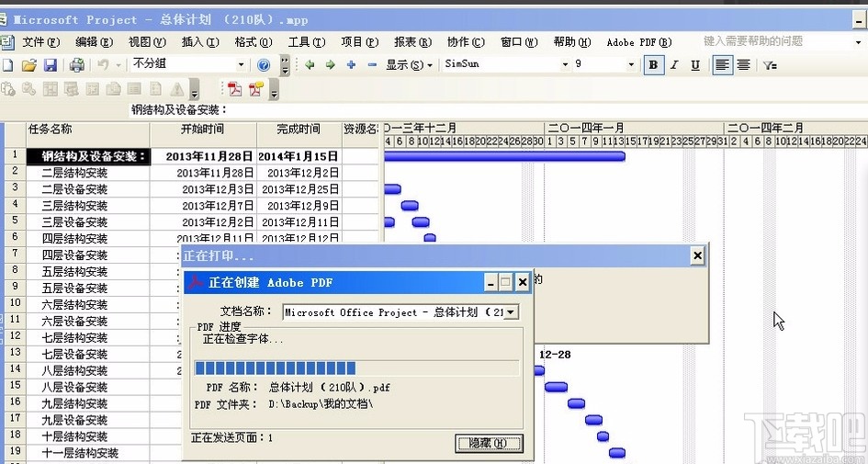Close the 正在打印 dialog
This screenshot has height=464, width=868.
[x=697, y=255]
